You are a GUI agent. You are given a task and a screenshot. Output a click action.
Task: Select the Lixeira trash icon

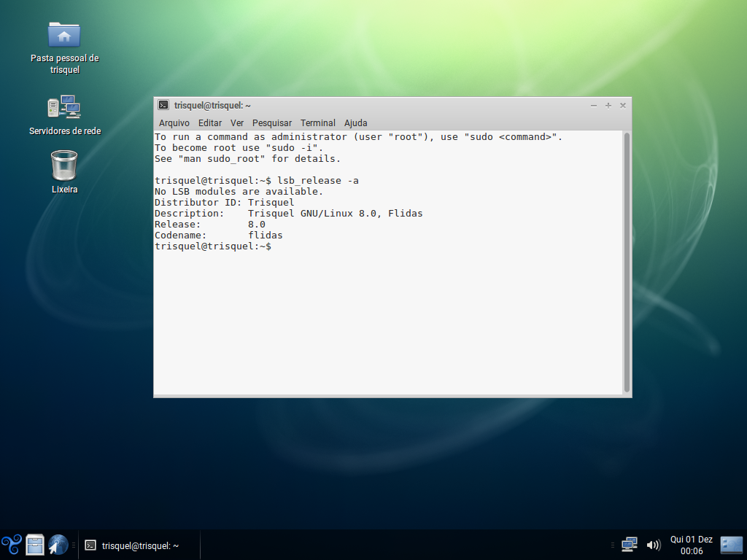(x=64, y=166)
